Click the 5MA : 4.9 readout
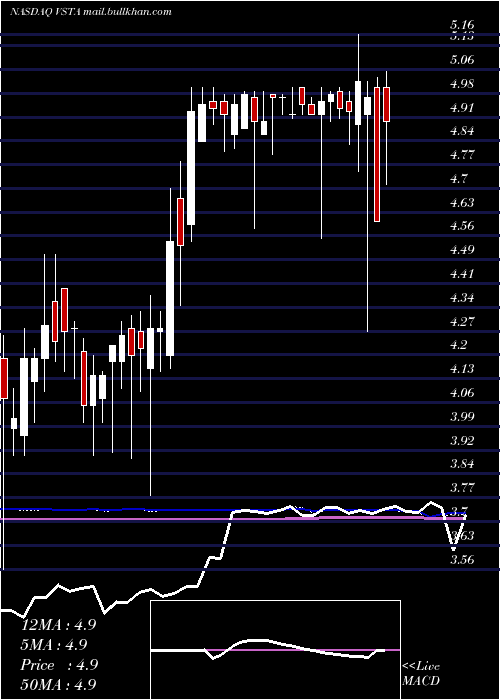The height and width of the screenshot is (700, 500). point(54,645)
